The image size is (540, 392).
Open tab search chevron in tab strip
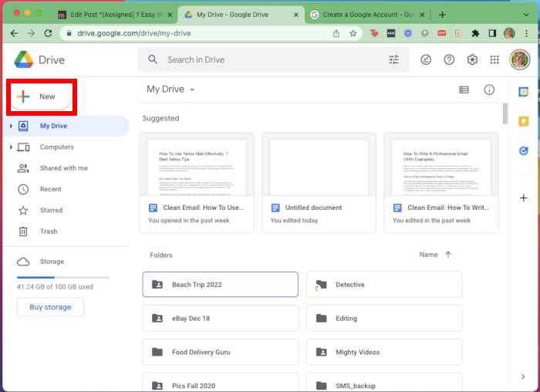point(526,15)
